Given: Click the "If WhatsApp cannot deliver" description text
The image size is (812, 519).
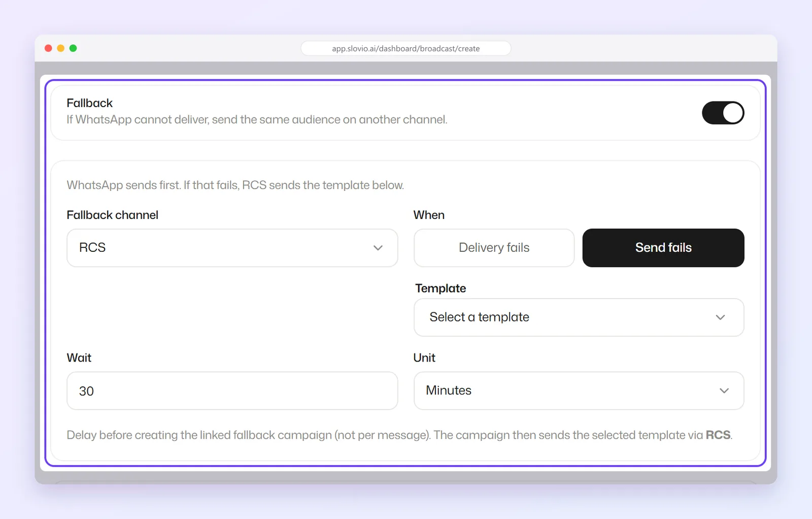Looking at the screenshot, I should coord(257,120).
